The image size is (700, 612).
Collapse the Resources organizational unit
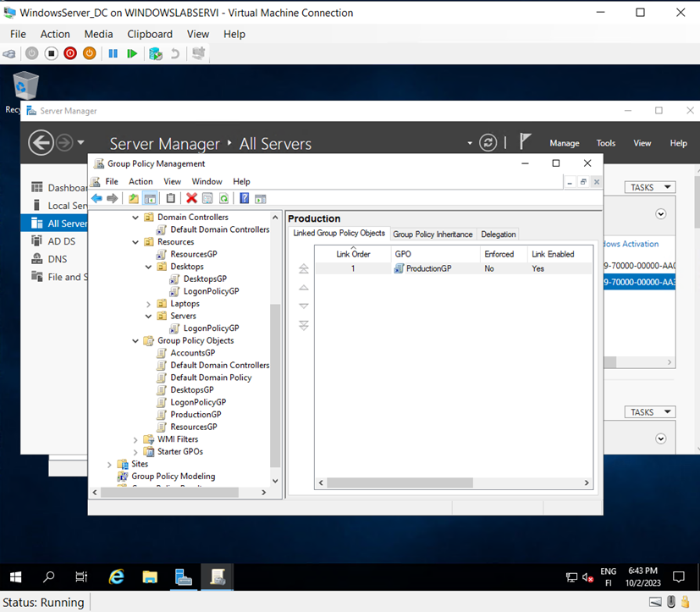click(135, 241)
